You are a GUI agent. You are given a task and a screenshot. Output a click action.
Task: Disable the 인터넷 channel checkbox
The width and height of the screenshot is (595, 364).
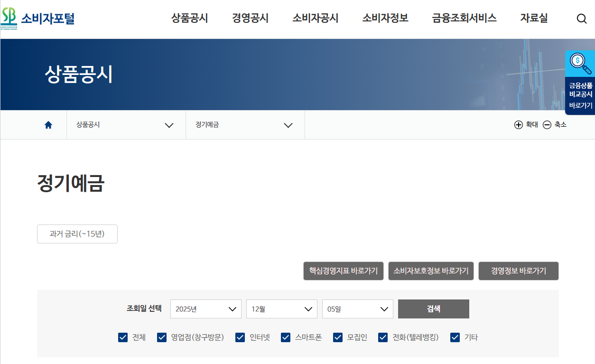(x=240, y=337)
